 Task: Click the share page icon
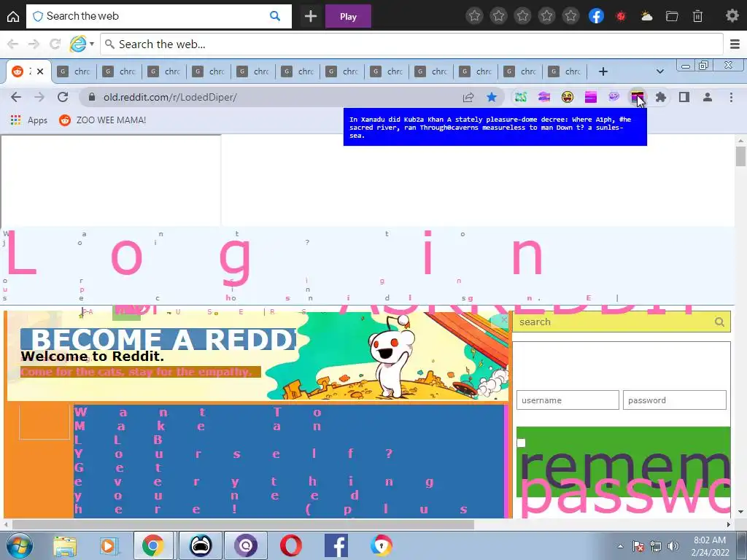tap(468, 97)
